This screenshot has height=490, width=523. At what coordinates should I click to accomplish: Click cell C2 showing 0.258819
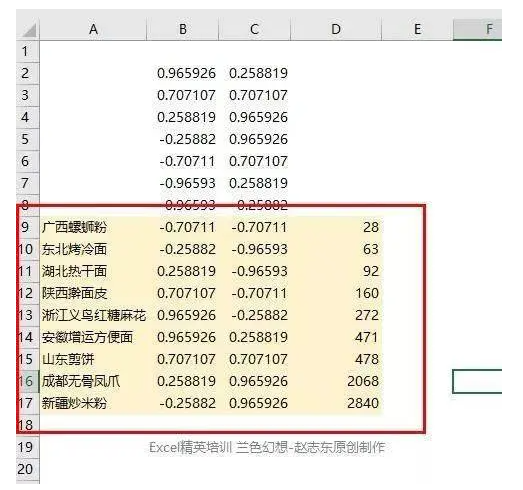[254, 73]
